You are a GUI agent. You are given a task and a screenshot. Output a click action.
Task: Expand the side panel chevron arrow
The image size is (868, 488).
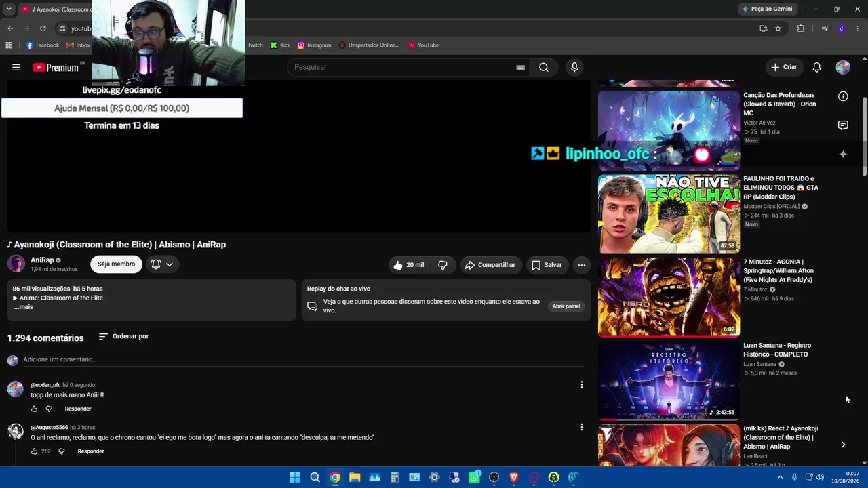(x=843, y=445)
